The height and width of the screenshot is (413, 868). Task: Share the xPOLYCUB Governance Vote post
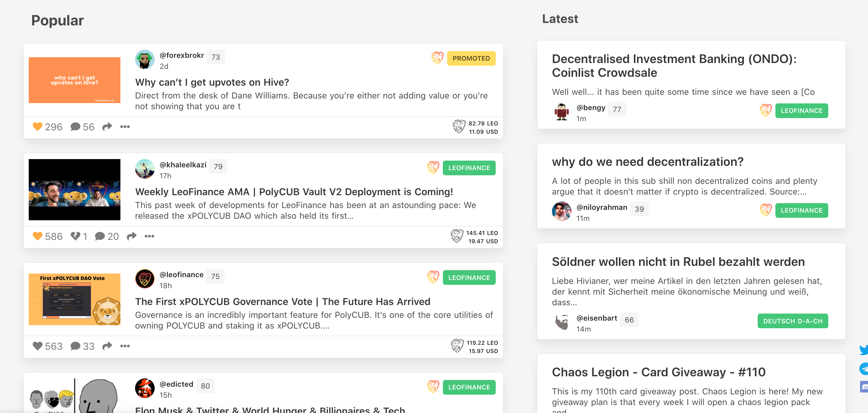point(107,346)
